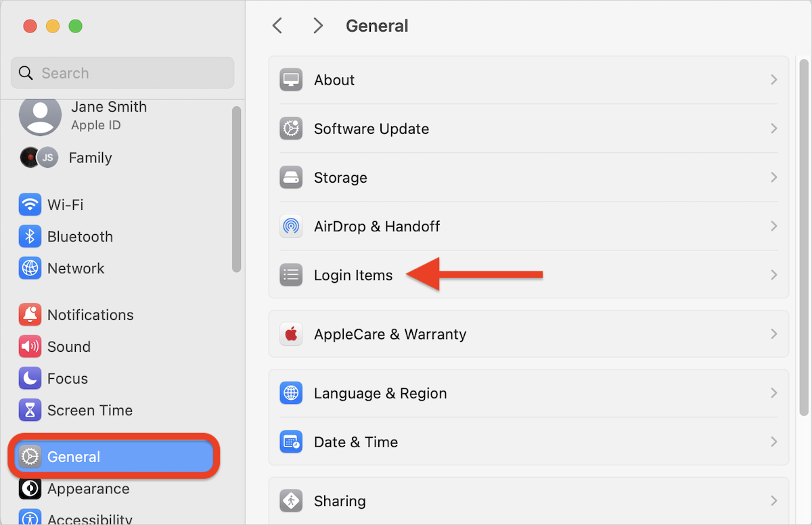Viewport: 812px width, 525px height.
Task: Open the Appearance label in the sidebar
Action: point(88,488)
